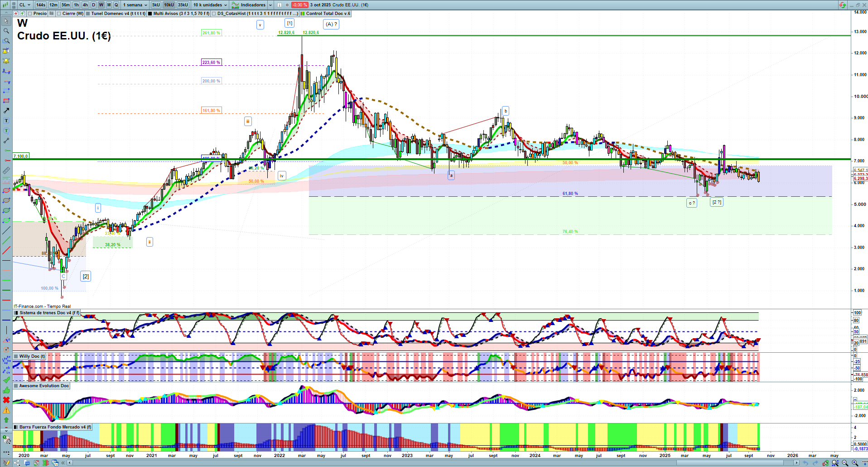Click the zoom in magnifier icon
Image resolution: width=868 pixels, height=467 pixels.
(855, 463)
